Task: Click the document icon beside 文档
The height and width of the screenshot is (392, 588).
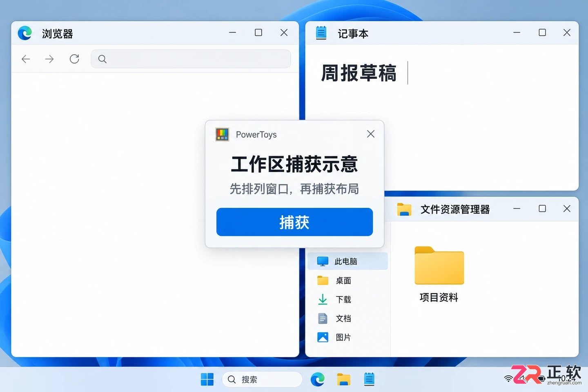Action: [x=323, y=318]
